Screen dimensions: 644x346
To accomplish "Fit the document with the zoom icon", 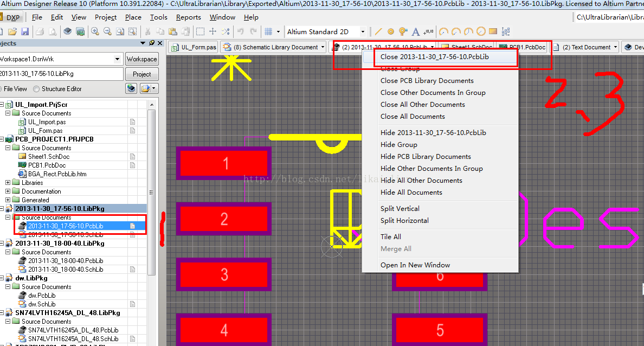I will (x=120, y=31).
